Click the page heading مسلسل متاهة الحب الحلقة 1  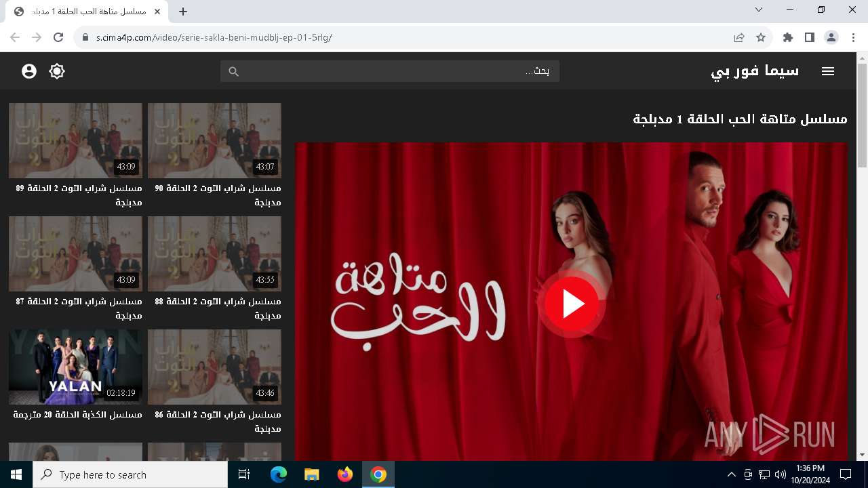click(740, 119)
